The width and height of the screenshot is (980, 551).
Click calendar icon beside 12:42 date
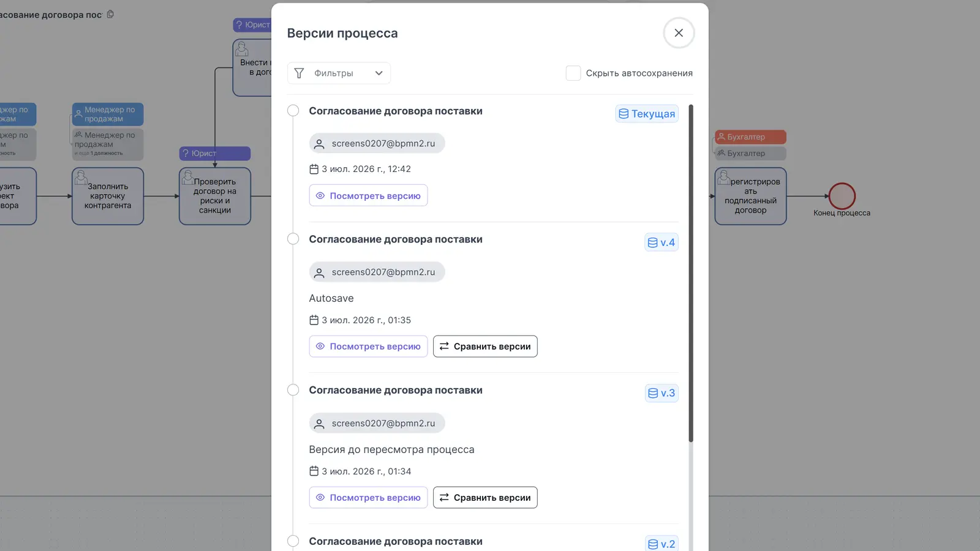point(314,169)
